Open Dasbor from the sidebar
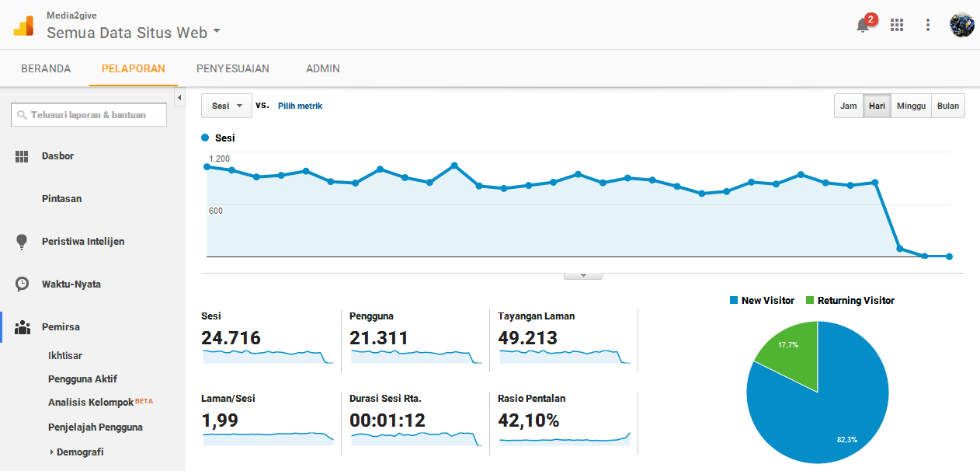 (x=57, y=156)
